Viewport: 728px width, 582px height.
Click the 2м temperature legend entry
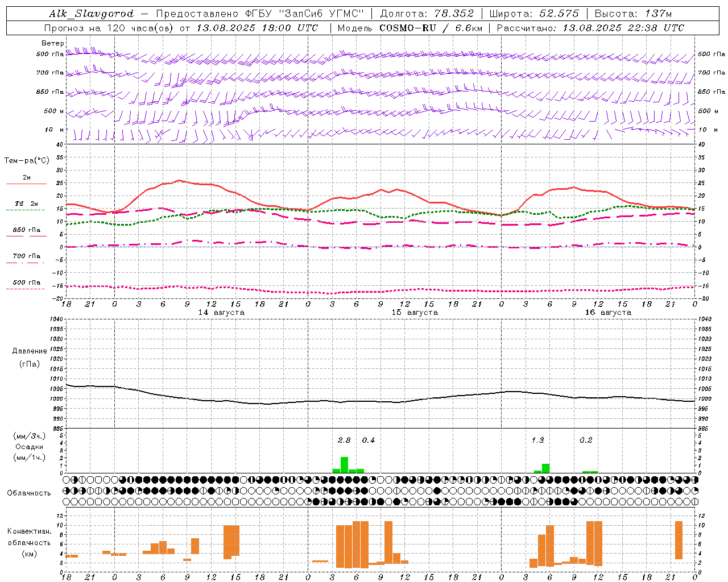tap(27, 177)
